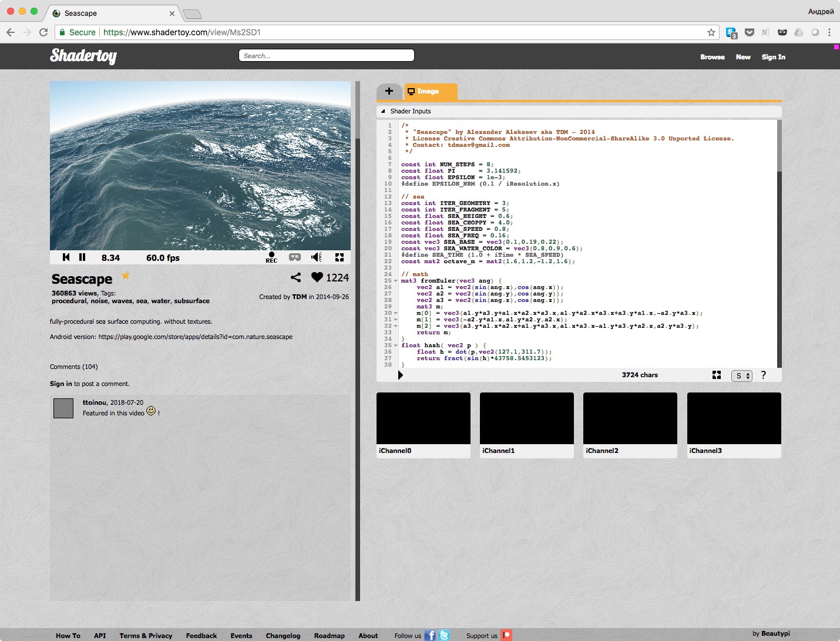Open author TDM's profile
This screenshot has height=641, width=840.
click(300, 297)
